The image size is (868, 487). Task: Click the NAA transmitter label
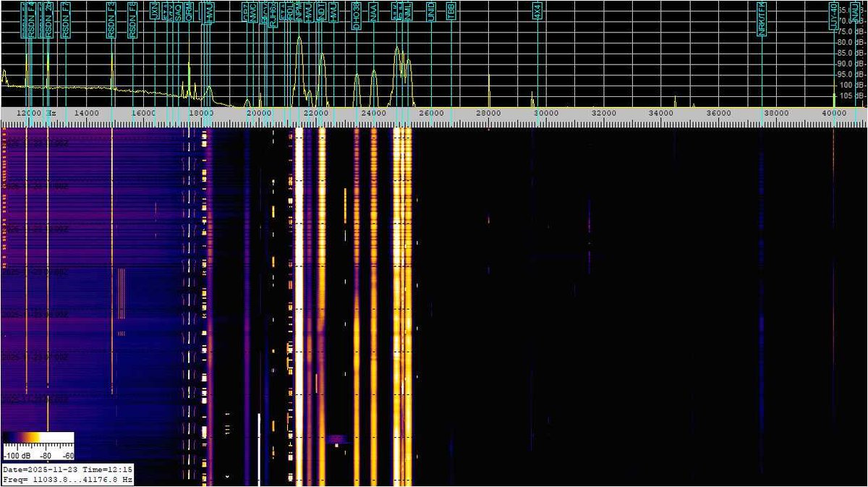[372, 13]
